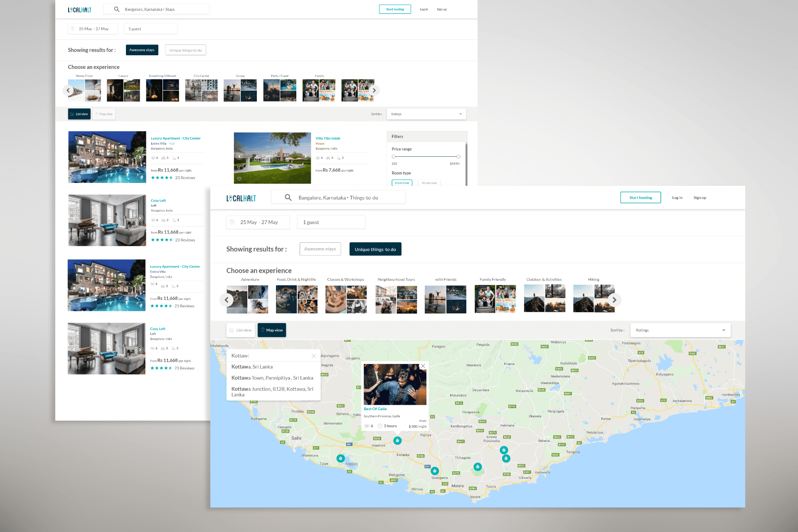Click the search magnifier icon in front window
This screenshot has height=532, width=798.
coord(288,198)
